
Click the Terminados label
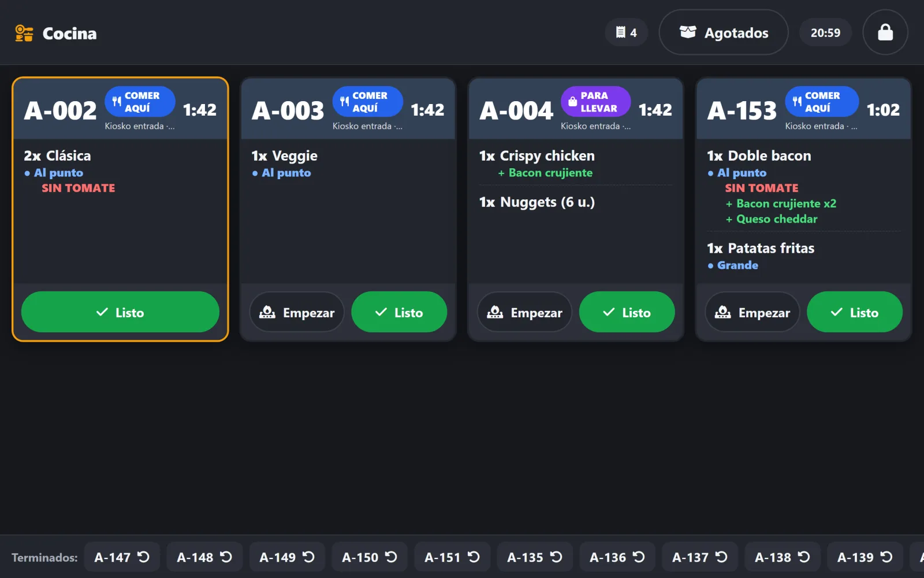(44, 558)
